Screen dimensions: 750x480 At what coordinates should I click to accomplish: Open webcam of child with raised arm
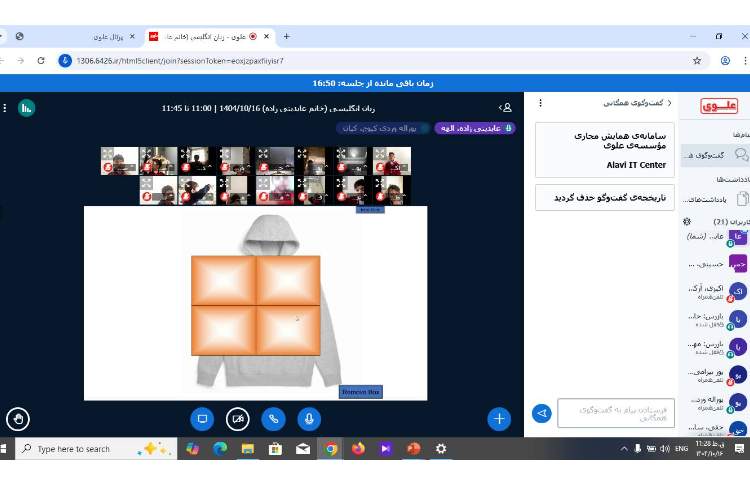pos(197,190)
